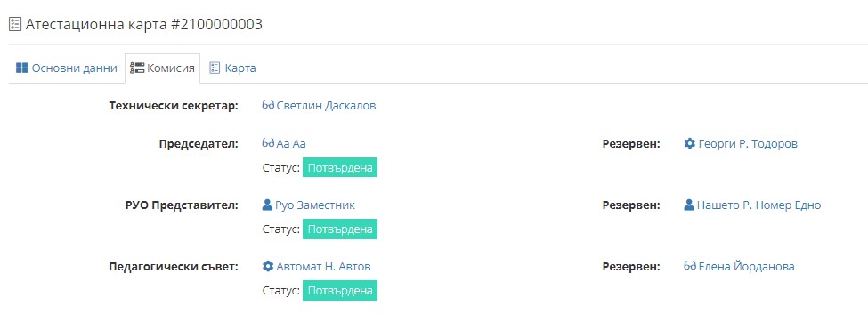This screenshot has height=322, width=868.
Task: Open the Георги Р. Тодоров profile link
Action: 748,144
